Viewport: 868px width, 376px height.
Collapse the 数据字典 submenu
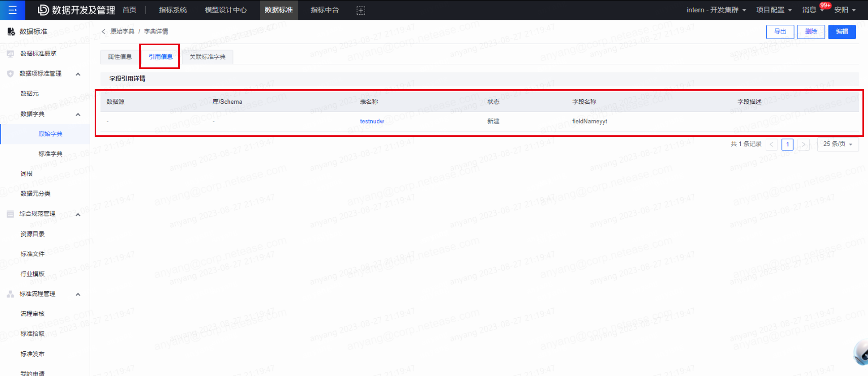coord(78,115)
